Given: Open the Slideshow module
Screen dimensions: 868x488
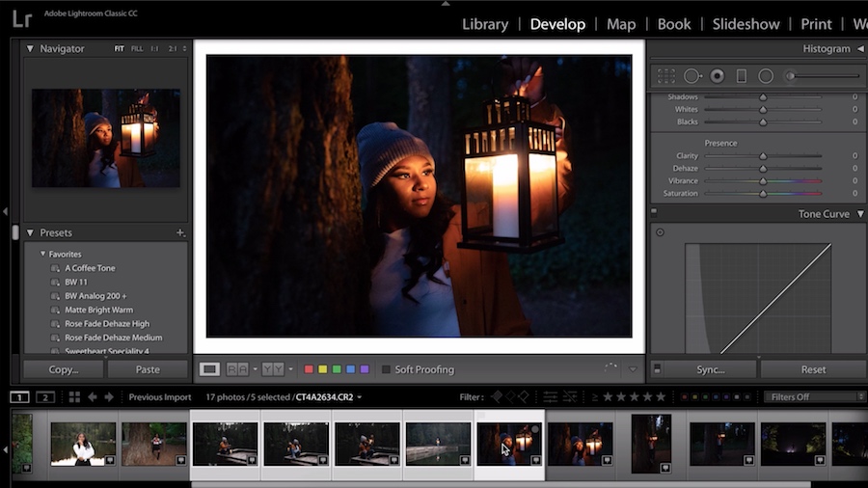Looking at the screenshot, I should pos(746,24).
